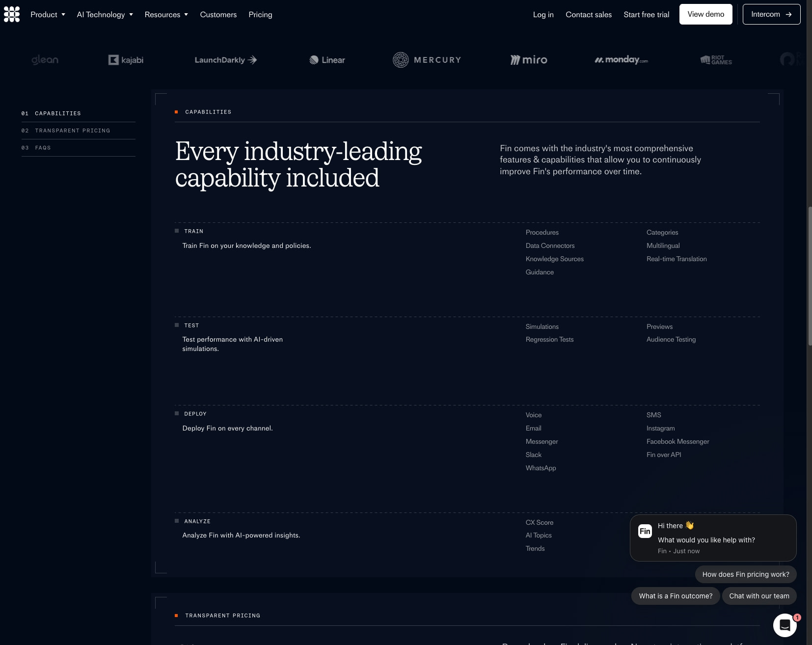
Task: Open the AI Topics link
Action: pyautogui.click(x=539, y=535)
